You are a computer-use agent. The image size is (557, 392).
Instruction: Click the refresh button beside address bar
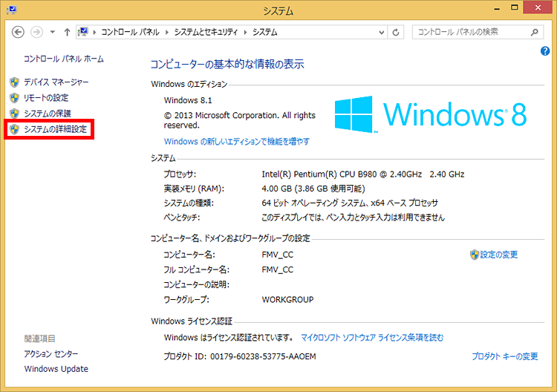(396, 32)
